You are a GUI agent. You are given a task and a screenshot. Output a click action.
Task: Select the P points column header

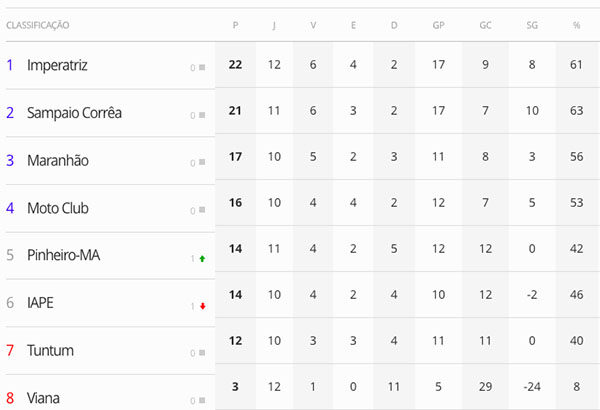click(x=235, y=25)
